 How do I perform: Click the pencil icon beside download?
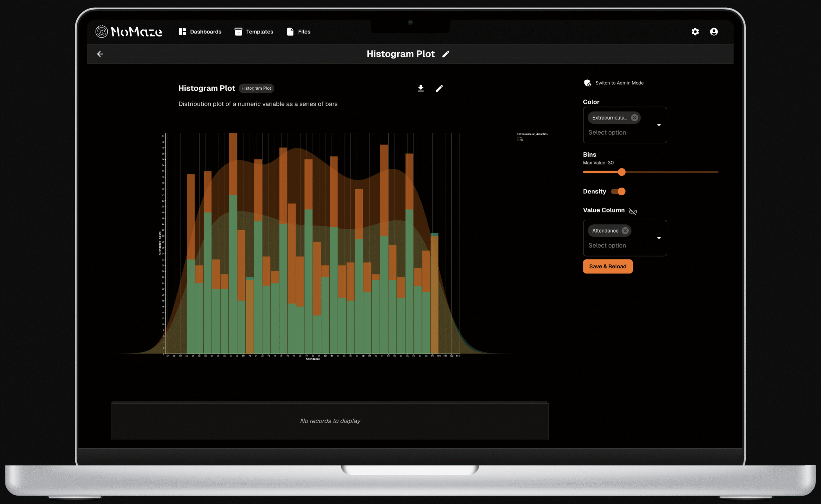(439, 88)
